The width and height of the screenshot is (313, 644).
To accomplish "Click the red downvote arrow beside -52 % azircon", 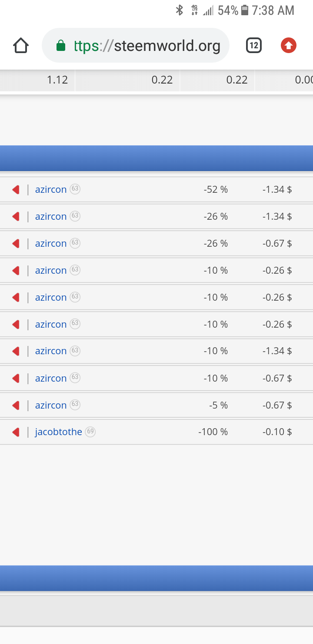I will point(16,189).
